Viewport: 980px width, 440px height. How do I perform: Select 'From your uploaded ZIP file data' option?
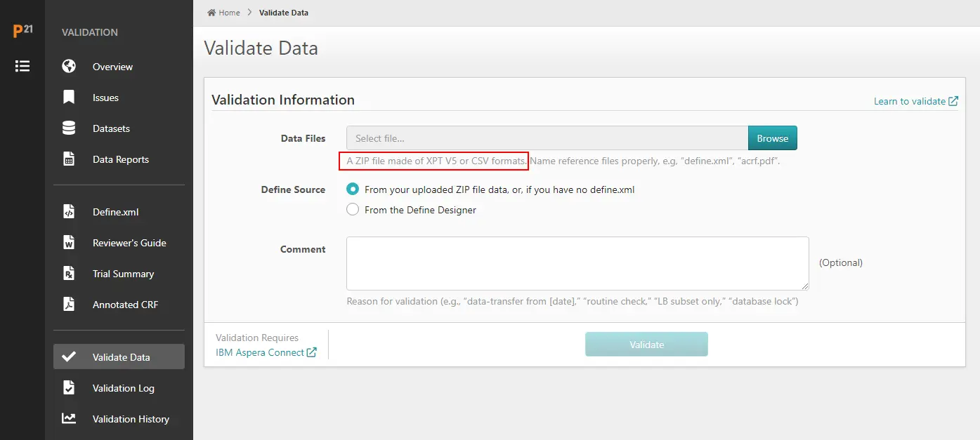[353, 189]
